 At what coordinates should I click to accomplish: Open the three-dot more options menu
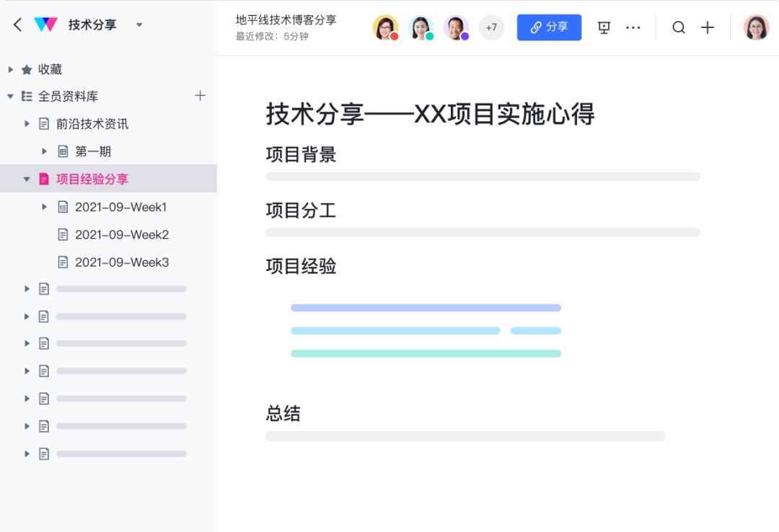pyautogui.click(x=633, y=27)
